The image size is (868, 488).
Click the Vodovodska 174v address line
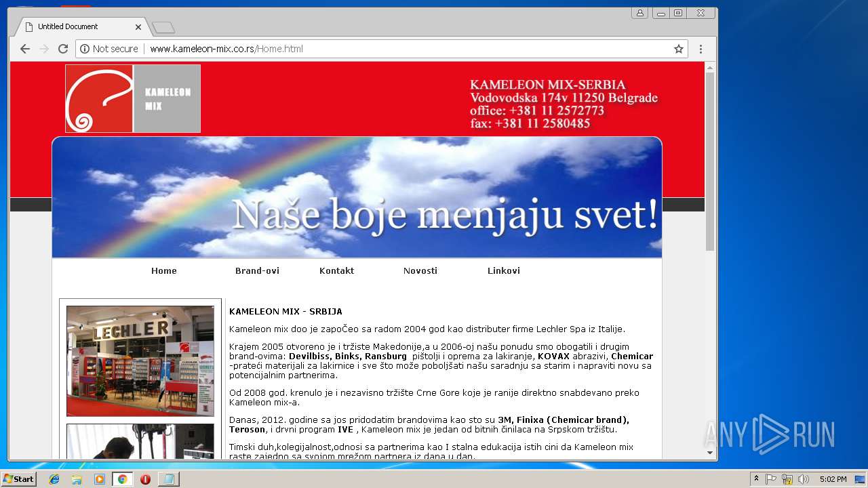(x=564, y=98)
